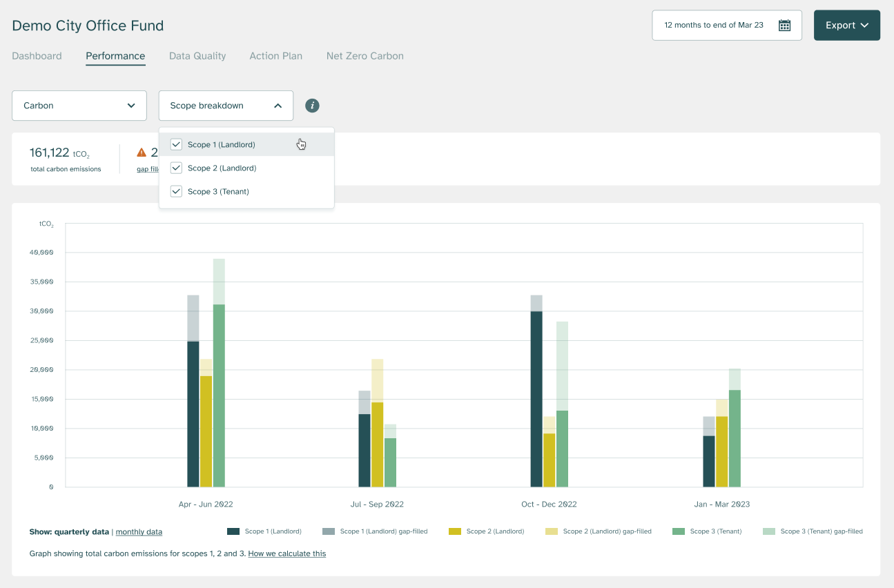Expand the Export button menu
894x588 pixels.
tap(846, 26)
